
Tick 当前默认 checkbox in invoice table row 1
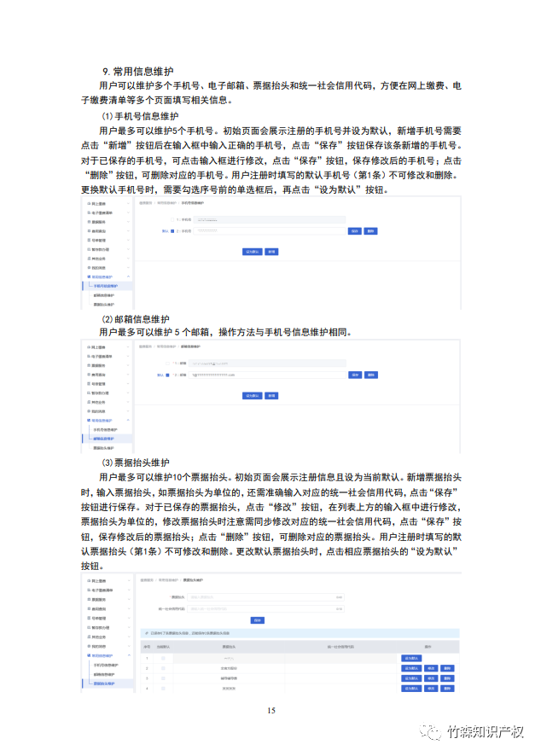(163, 659)
